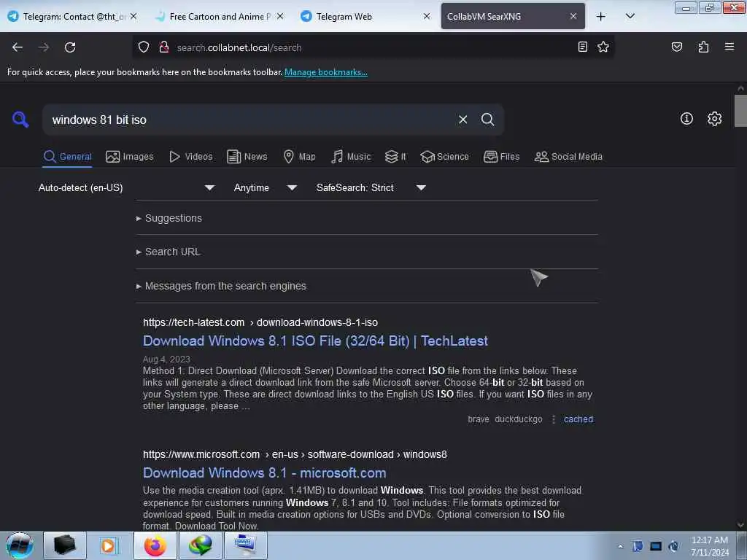Open the cached link for TechLatest result
The image size is (747, 560).
point(578,419)
